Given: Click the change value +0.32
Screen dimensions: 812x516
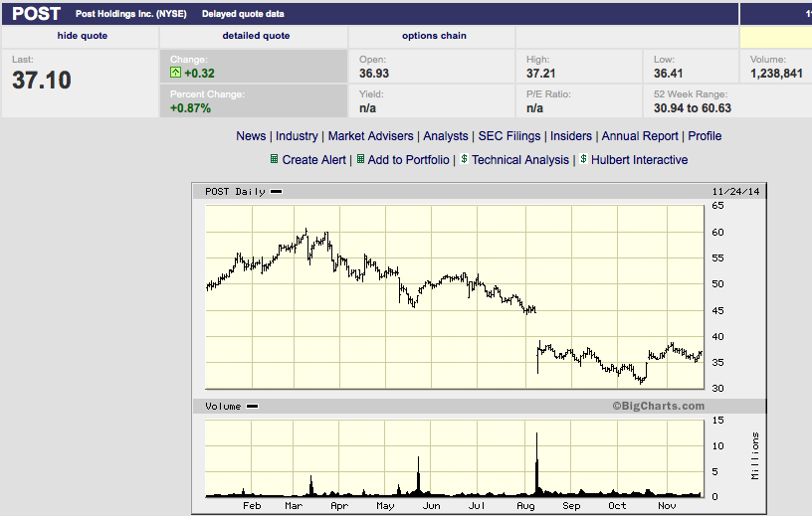Looking at the screenshot, I should [199, 74].
